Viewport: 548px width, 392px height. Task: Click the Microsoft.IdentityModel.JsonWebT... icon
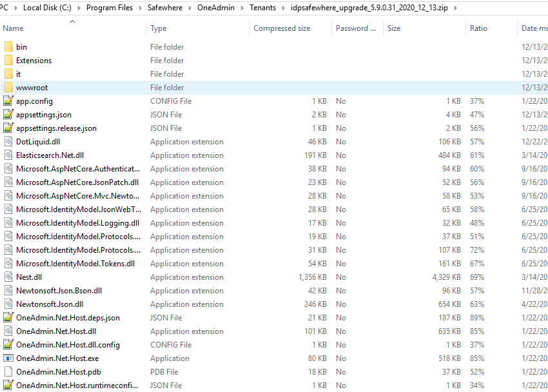pyautogui.click(x=8, y=210)
